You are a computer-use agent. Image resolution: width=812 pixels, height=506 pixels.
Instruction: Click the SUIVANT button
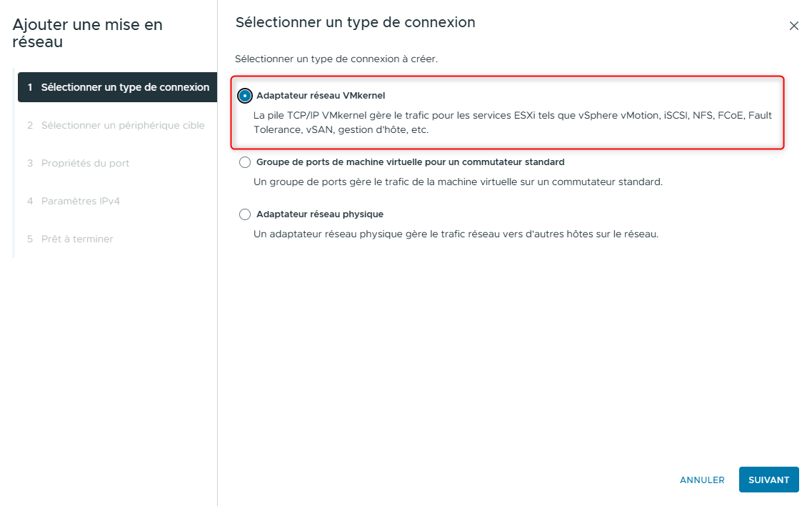click(x=768, y=480)
